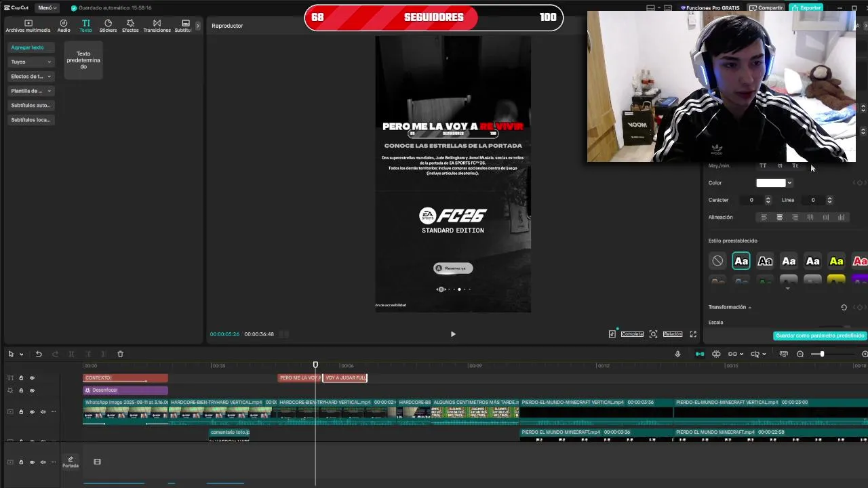
Task: Hide the effects track with eye icon
Action: pos(32,390)
